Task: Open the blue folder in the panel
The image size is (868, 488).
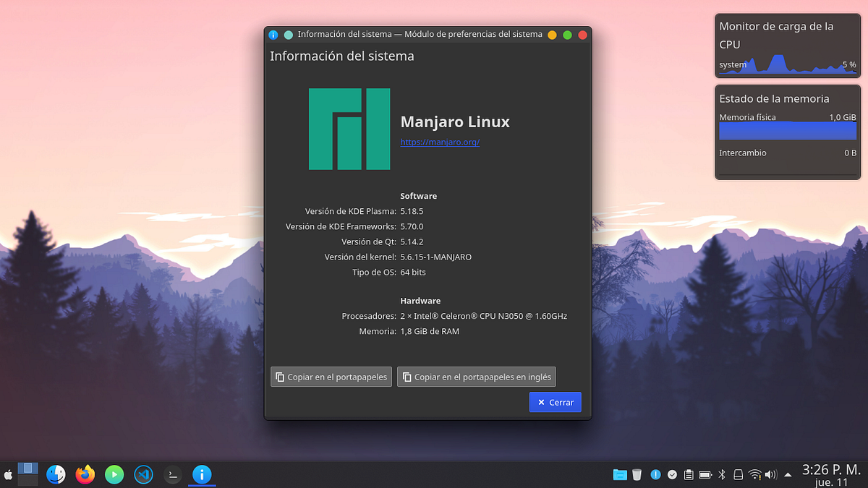Action: point(620,475)
